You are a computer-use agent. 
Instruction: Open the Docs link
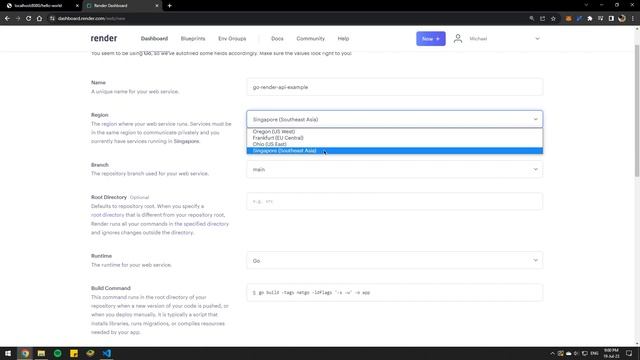point(277,38)
